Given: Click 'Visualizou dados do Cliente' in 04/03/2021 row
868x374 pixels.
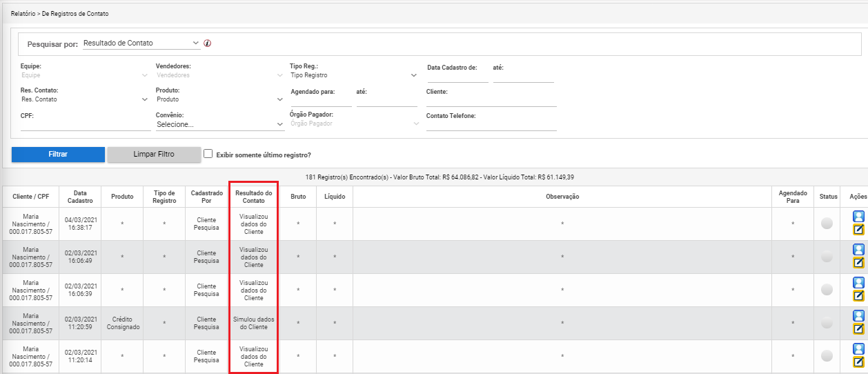Looking at the screenshot, I should point(253,224).
